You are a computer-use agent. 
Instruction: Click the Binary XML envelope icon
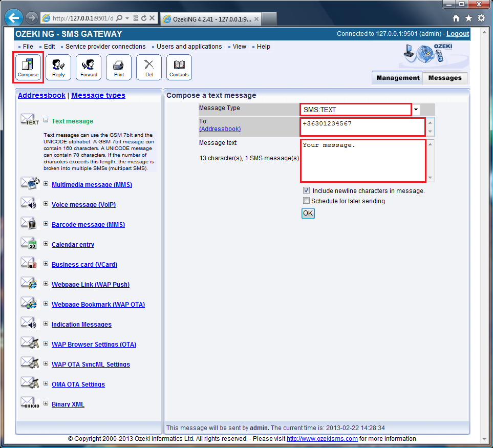tap(30, 403)
